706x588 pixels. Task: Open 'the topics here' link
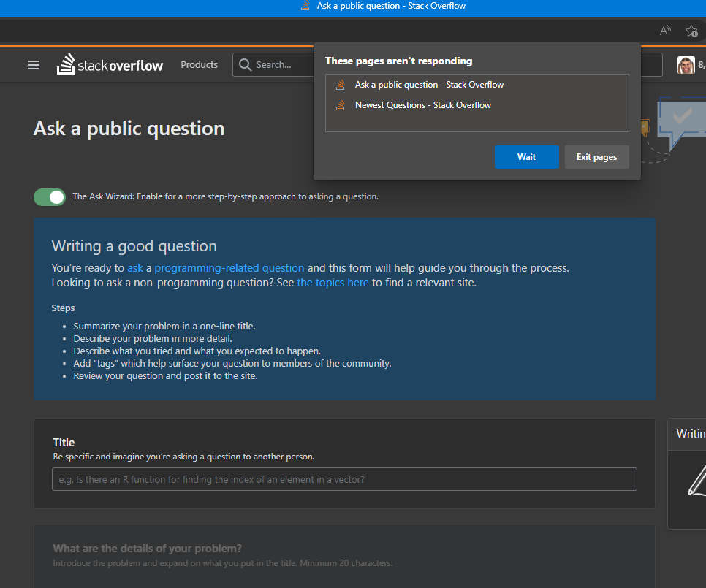coord(333,283)
